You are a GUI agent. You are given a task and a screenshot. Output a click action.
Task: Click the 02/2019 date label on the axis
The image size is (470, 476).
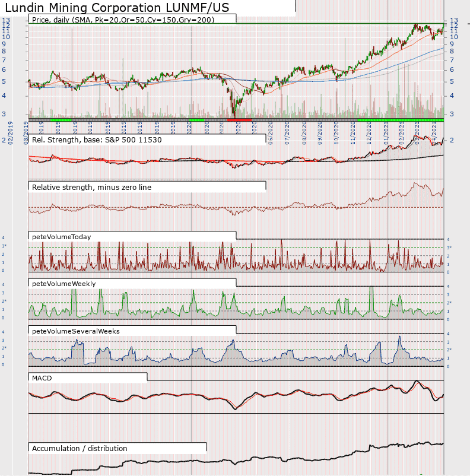pos(11,133)
